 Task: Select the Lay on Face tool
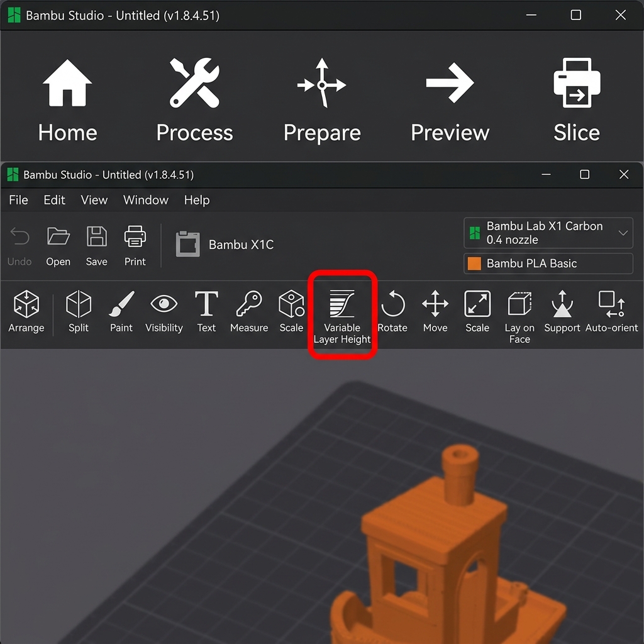tap(519, 316)
